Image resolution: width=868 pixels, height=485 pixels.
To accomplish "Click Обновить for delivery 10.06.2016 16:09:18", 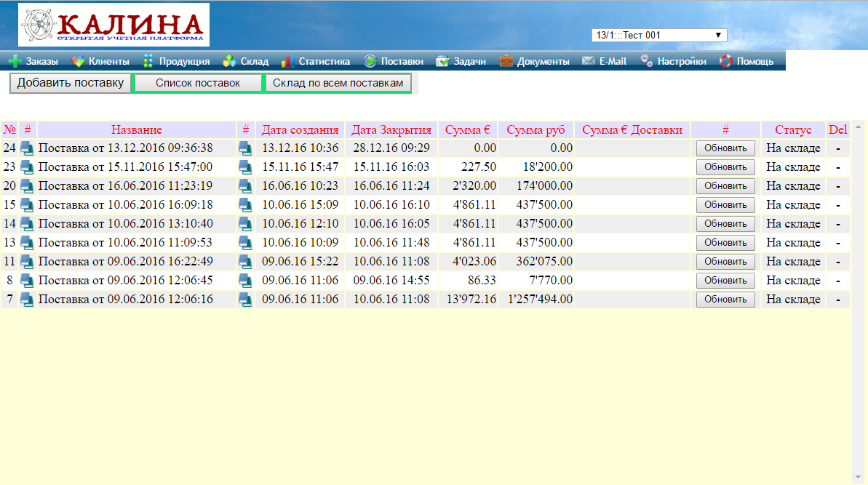I will (725, 204).
